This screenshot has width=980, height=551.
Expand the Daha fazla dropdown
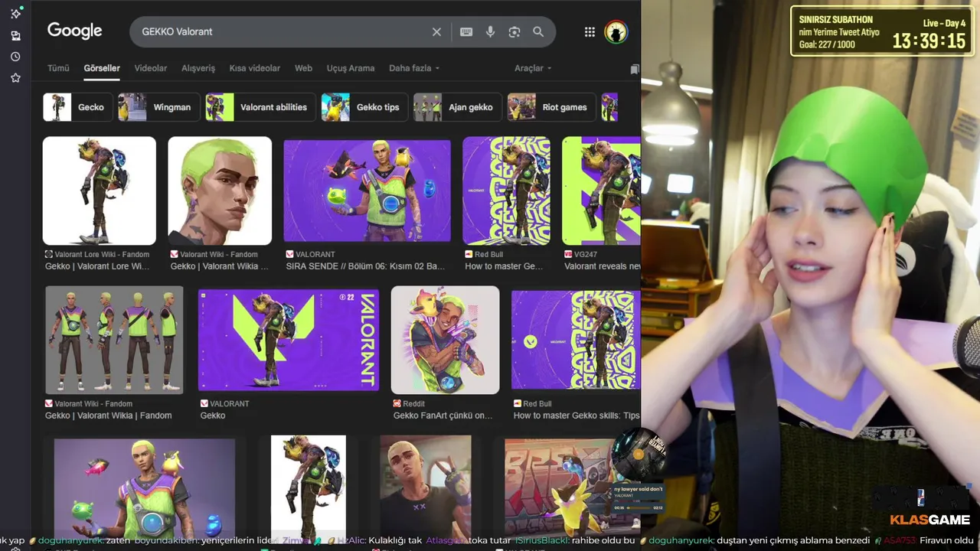pos(414,68)
